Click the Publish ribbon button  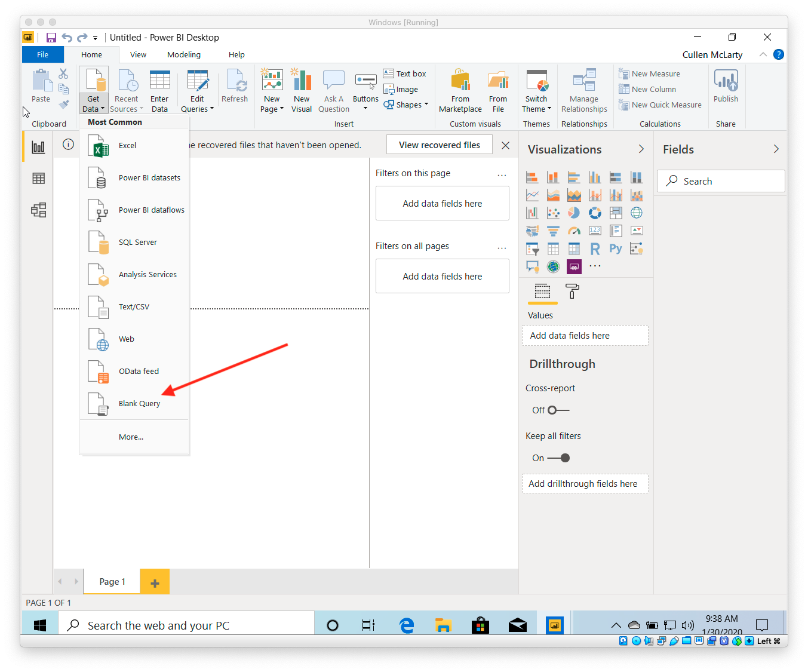(x=726, y=87)
